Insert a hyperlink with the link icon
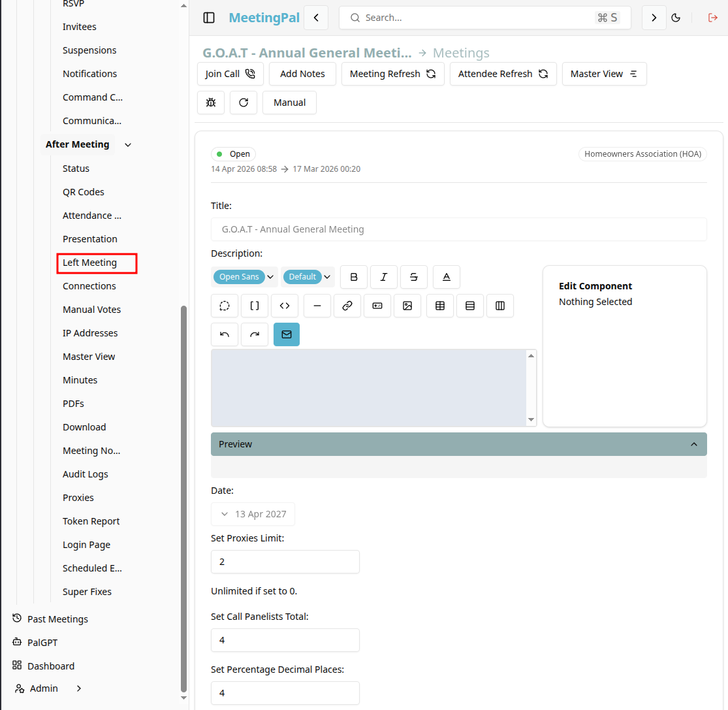This screenshot has width=728, height=710. coord(347,306)
